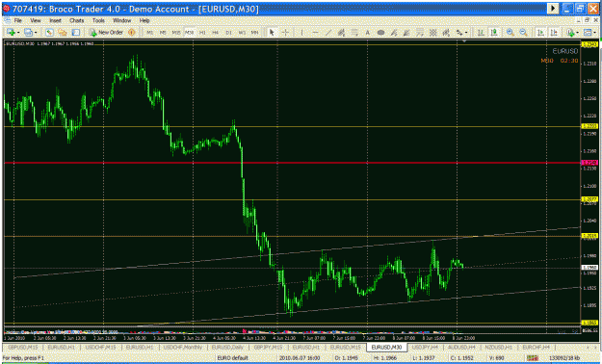
Task: Toggle chart shift from right border
Action: [x=553, y=33]
